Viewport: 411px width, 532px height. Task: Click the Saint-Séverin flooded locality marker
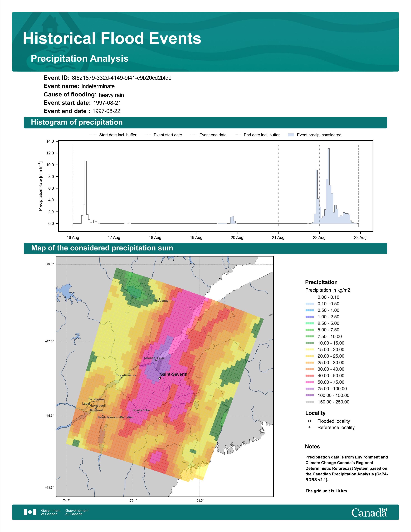(x=160, y=378)
